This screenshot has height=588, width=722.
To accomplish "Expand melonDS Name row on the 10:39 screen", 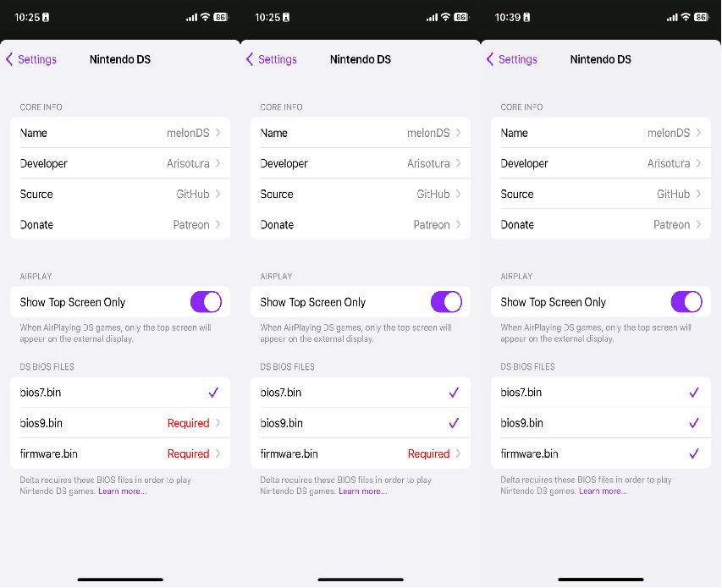I will tap(601, 133).
